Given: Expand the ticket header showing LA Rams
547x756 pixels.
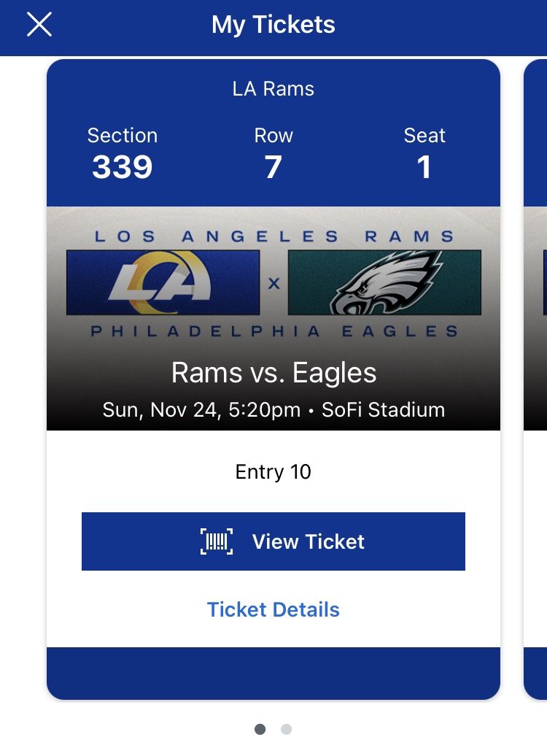Looking at the screenshot, I should click(x=273, y=88).
